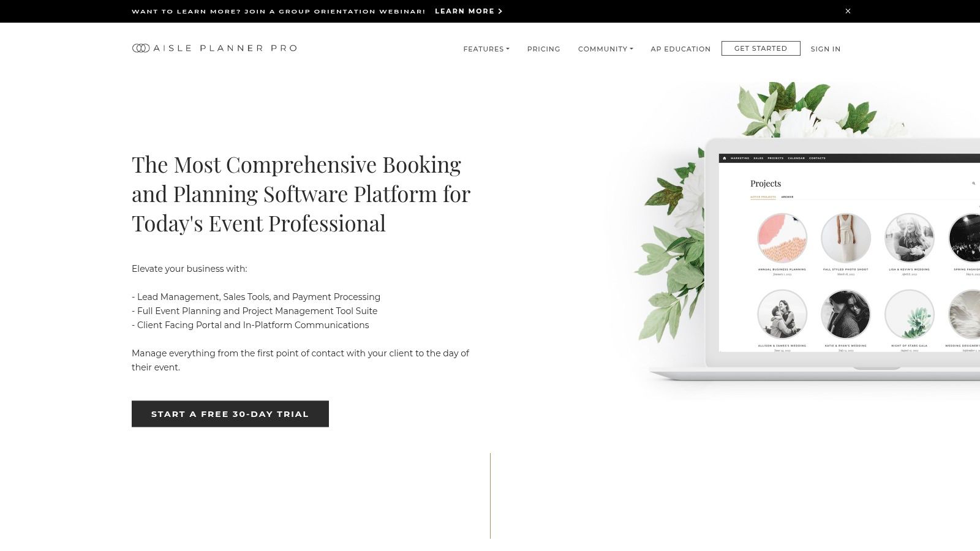Click the Learn More webinar link
The width and height of the screenshot is (980, 551).
[x=464, y=11]
